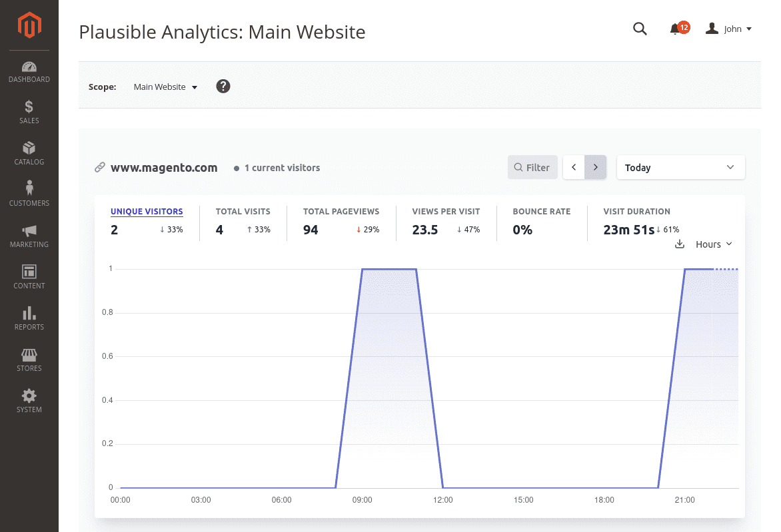The width and height of the screenshot is (781, 532).
Task: Click the scope help question mark icon
Action: [223, 87]
